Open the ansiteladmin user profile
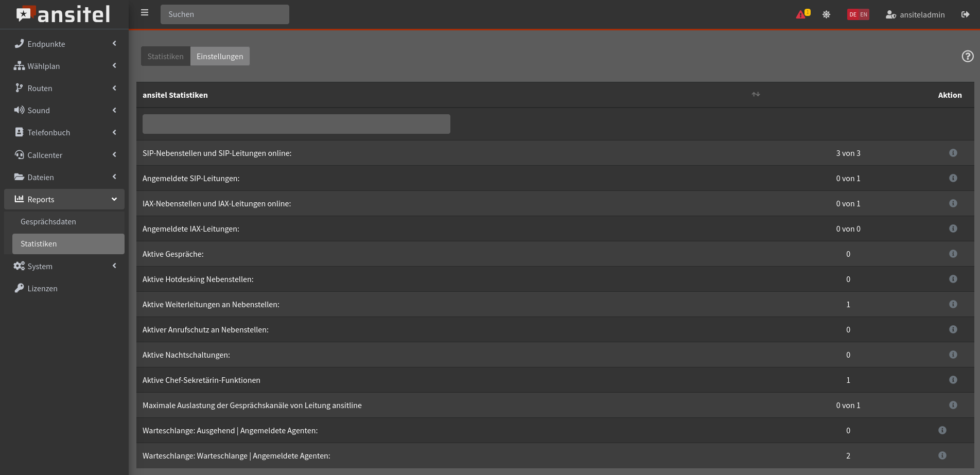980x475 pixels. point(915,14)
